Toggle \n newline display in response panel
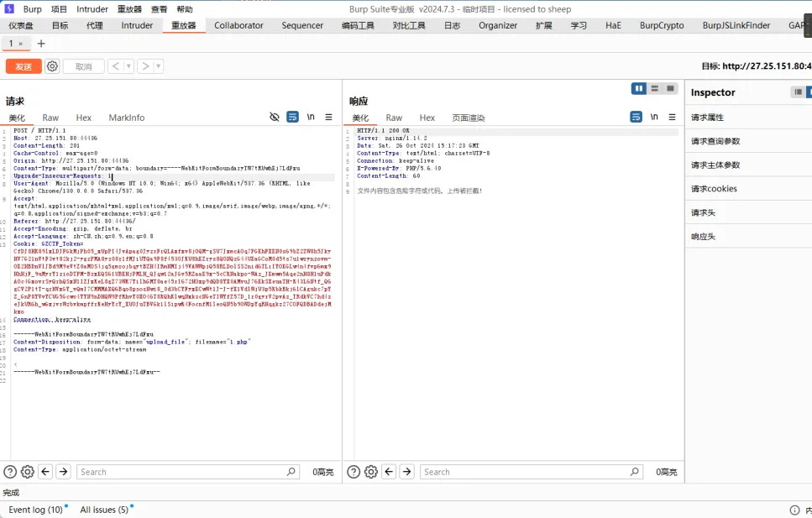The height and width of the screenshot is (518, 812). (x=655, y=117)
